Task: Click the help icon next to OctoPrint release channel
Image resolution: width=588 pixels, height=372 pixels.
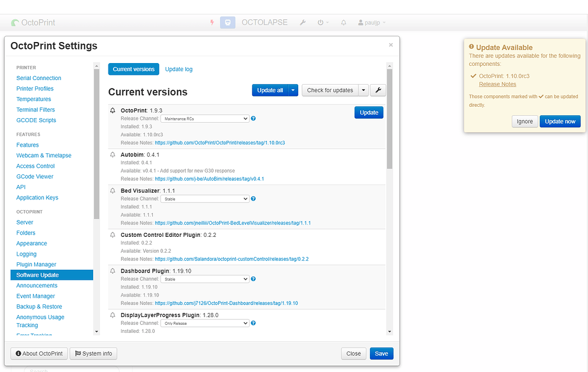Action: pos(253,118)
